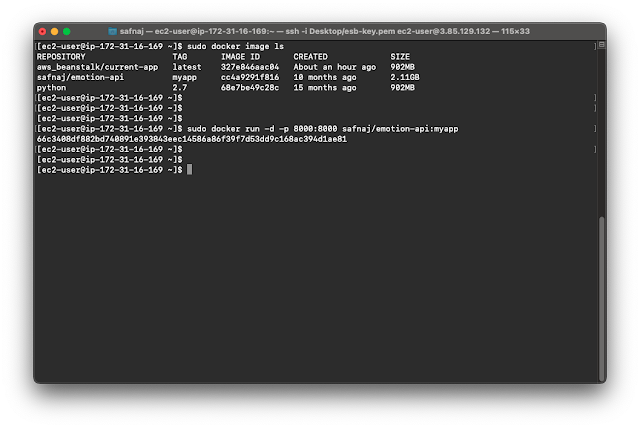Click image ID 327e846aac04
The height and width of the screenshot is (428, 640).
250,67
